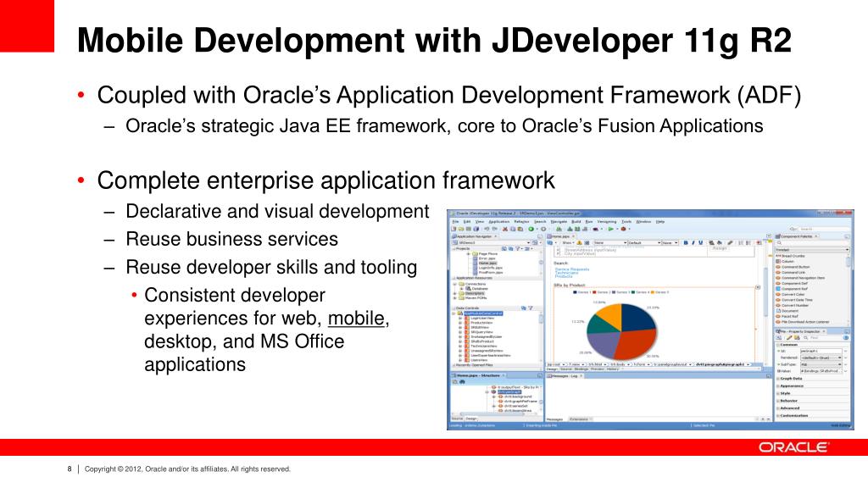
Task: Open the Default dropdown in editor toolbar
Action: tap(644, 243)
